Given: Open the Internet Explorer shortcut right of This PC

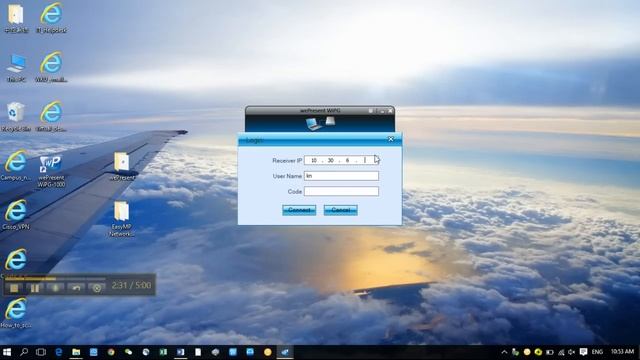Looking at the screenshot, I should tap(51, 67).
